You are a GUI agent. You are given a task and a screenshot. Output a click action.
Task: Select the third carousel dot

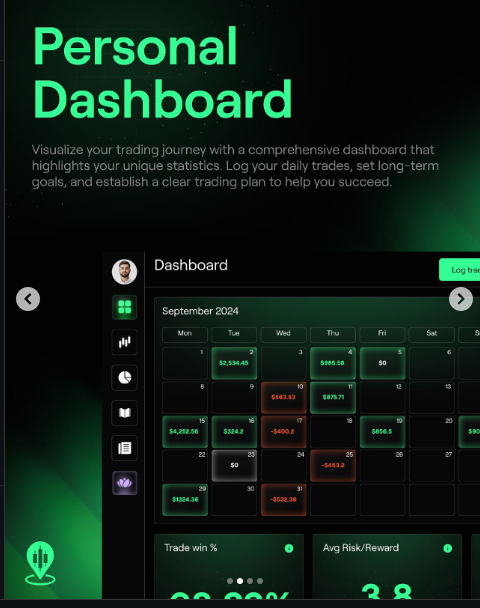click(250, 581)
